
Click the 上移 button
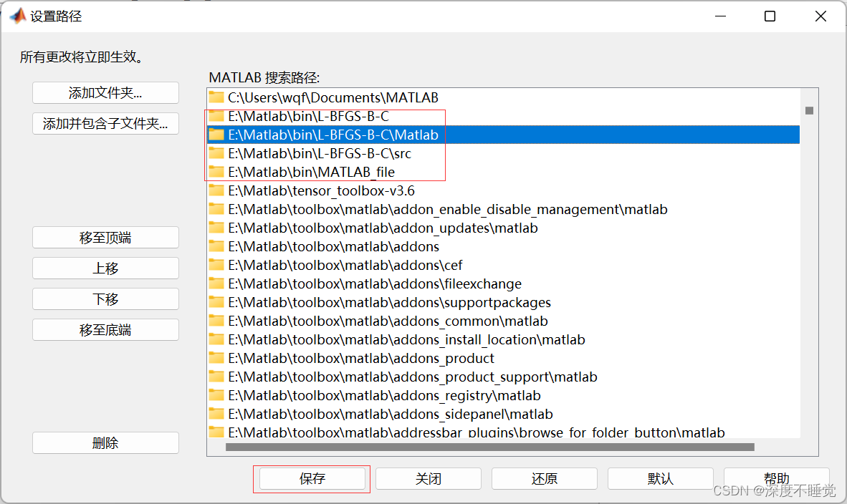[105, 268]
